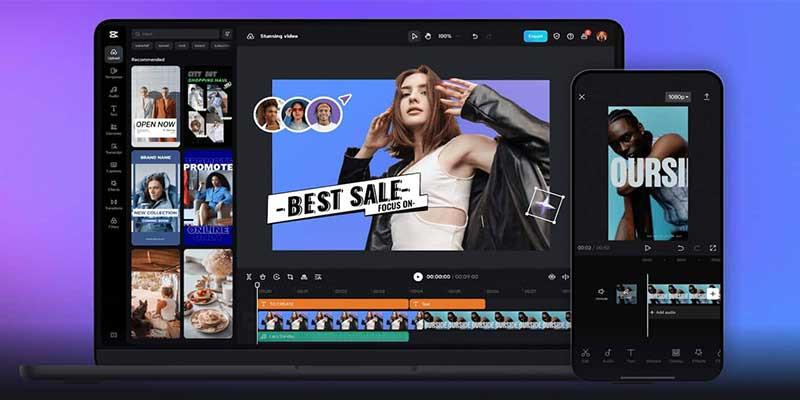Open the help question mark icon

point(571,36)
